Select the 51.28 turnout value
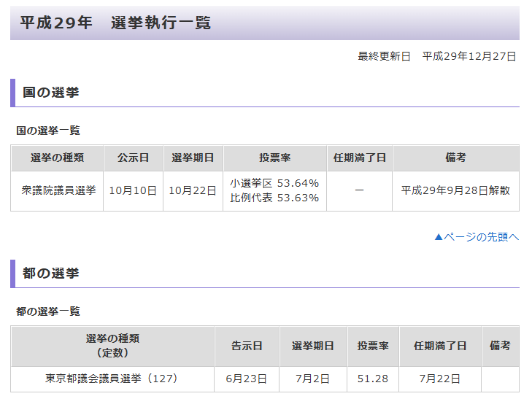The image size is (532, 407). point(372,379)
